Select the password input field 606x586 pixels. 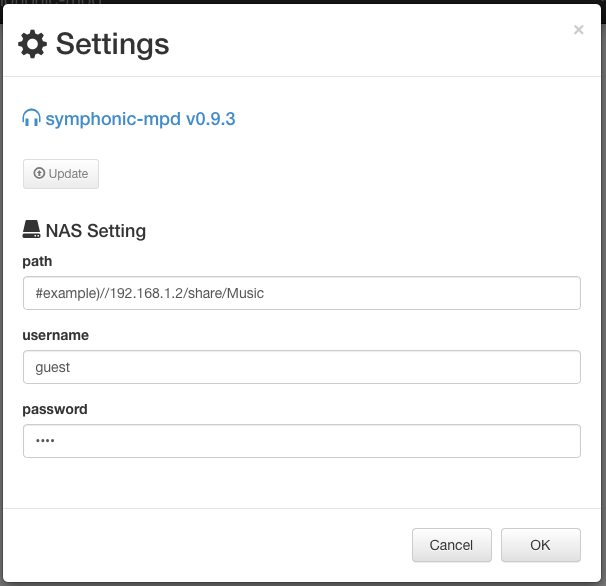coord(301,441)
